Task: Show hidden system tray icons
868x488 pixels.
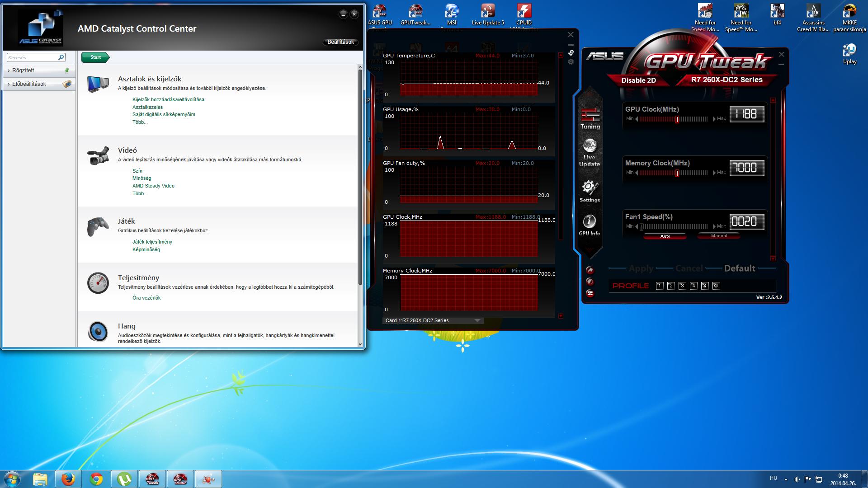Action: (x=786, y=479)
